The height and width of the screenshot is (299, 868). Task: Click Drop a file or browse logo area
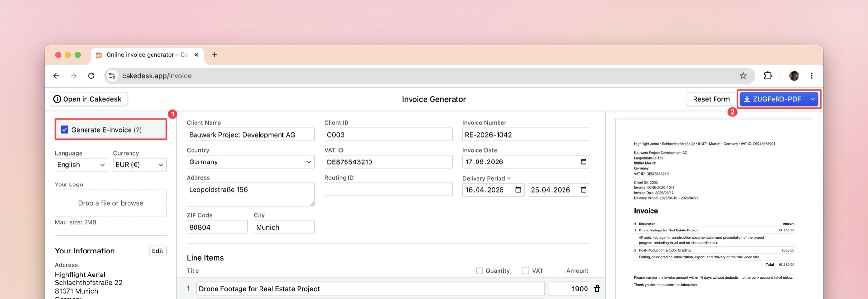(x=110, y=203)
